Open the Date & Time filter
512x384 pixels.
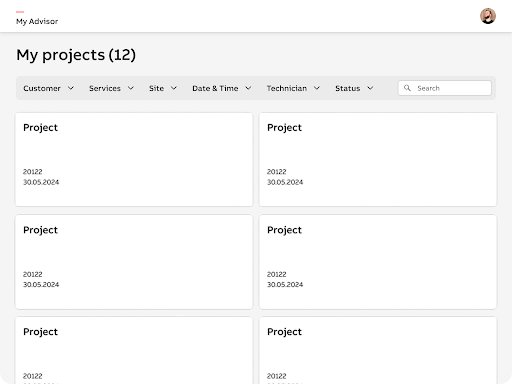coord(222,88)
